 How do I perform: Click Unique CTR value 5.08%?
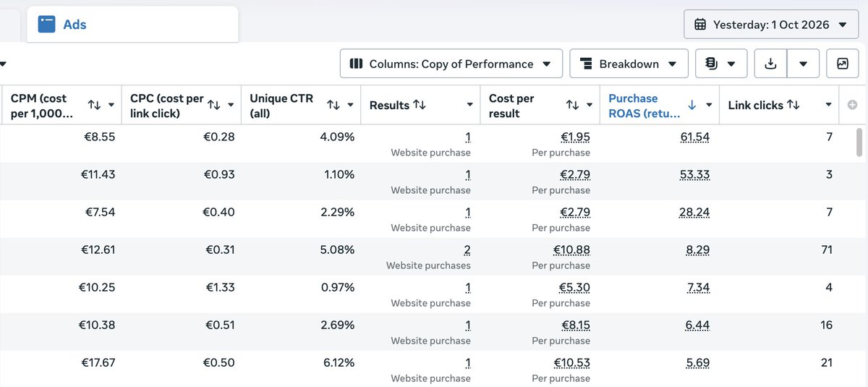point(337,250)
